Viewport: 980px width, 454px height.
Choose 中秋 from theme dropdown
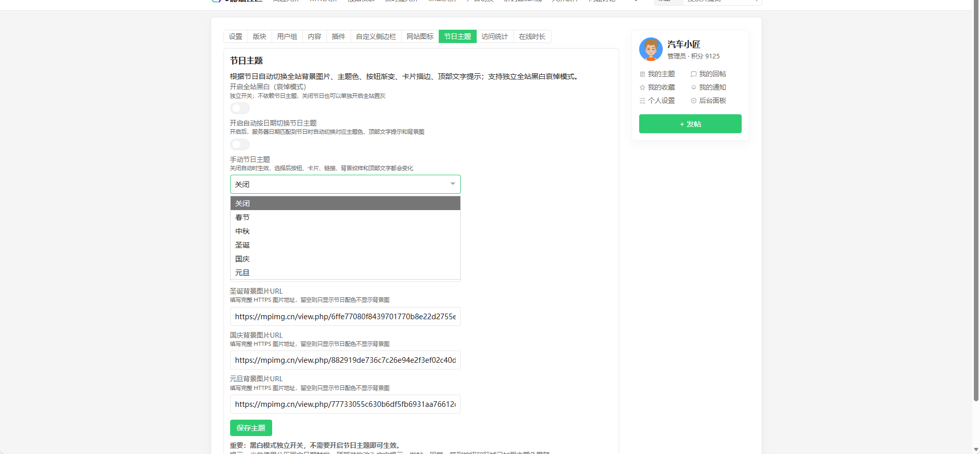pyautogui.click(x=345, y=231)
